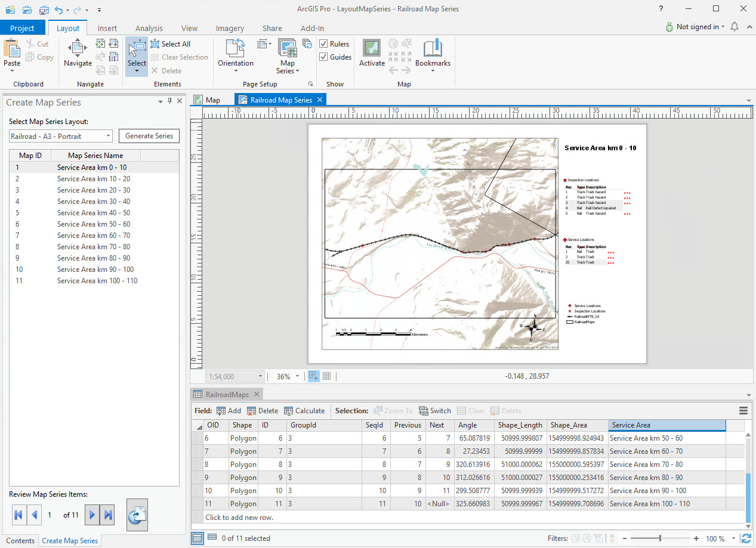Click the table zoom slider
This screenshot has width=756, height=548.
[659, 538]
